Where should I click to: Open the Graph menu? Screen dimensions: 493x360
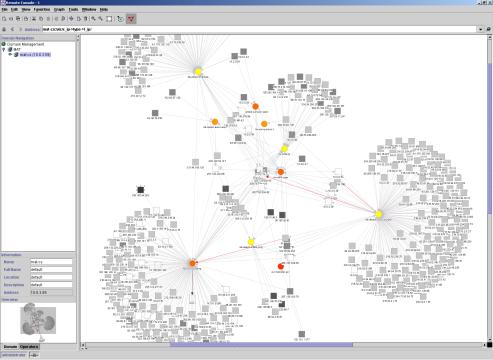point(59,9)
